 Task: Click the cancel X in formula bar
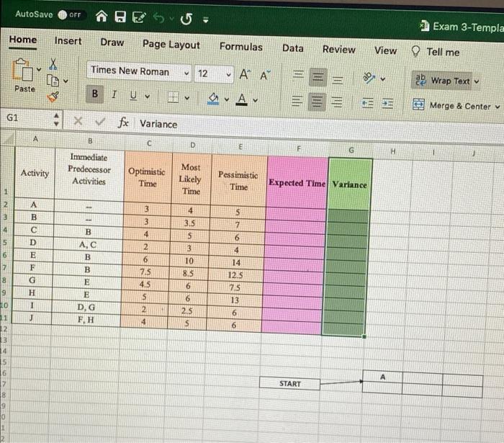78,121
